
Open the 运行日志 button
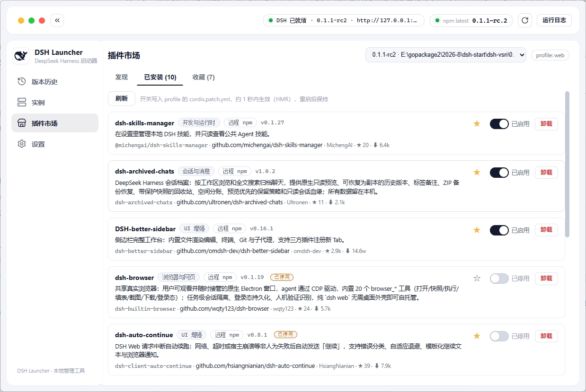pyautogui.click(x=554, y=20)
